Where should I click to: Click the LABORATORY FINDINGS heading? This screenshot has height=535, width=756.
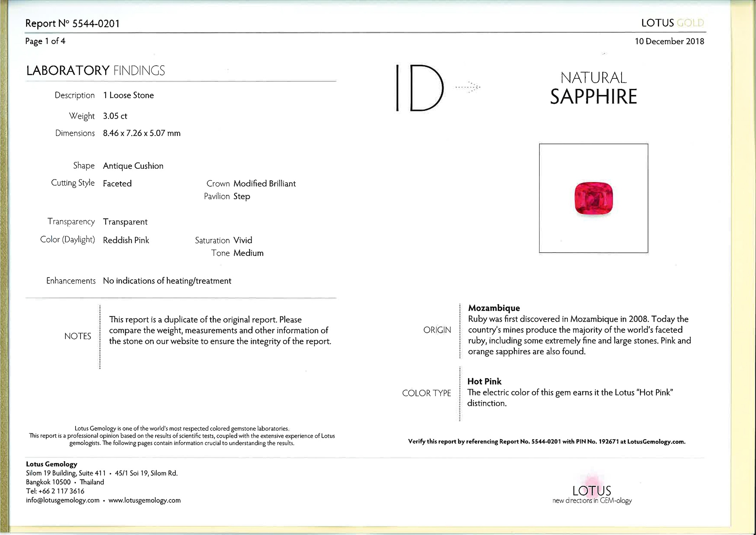[96, 70]
